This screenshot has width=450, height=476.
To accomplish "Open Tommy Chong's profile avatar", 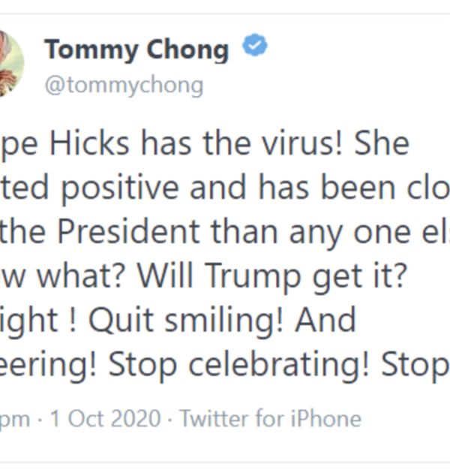I will tap(10, 65).
